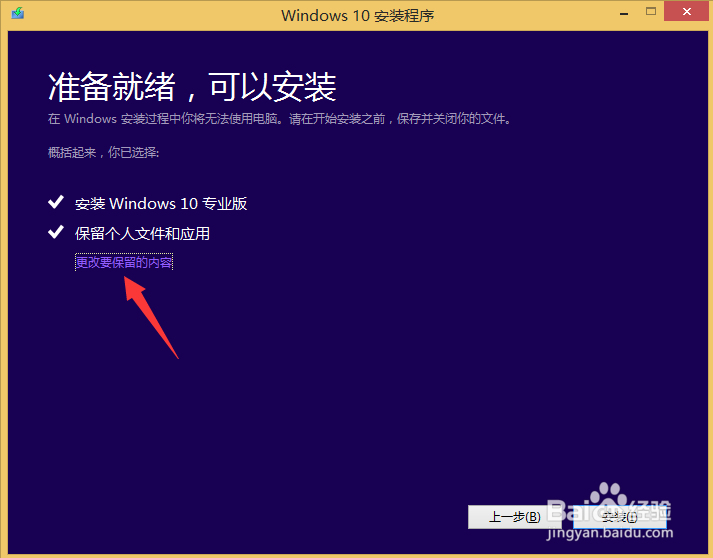The width and height of the screenshot is (713, 558).
Task: Click the checkmark beside 保留个人文件和应用
Action: click(56, 232)
